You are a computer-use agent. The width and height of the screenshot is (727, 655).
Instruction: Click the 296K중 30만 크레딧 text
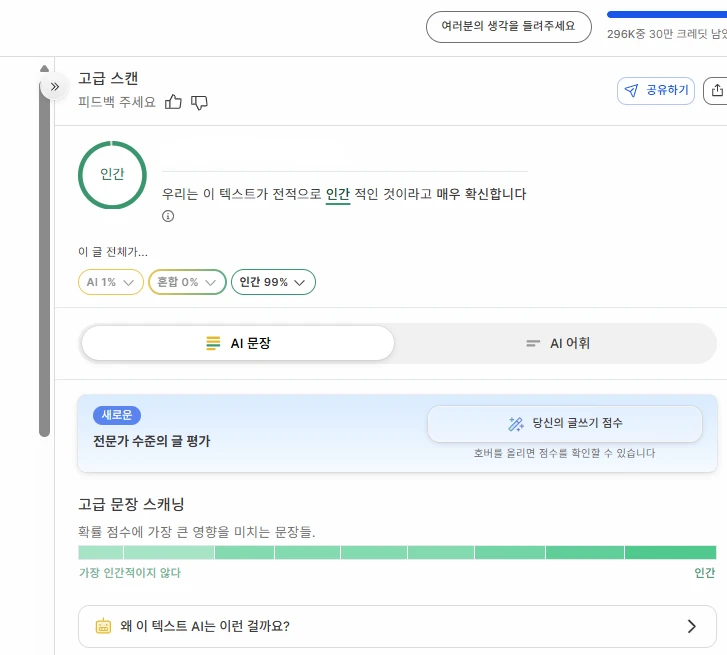pyautogui.click(x=667, y=34)
